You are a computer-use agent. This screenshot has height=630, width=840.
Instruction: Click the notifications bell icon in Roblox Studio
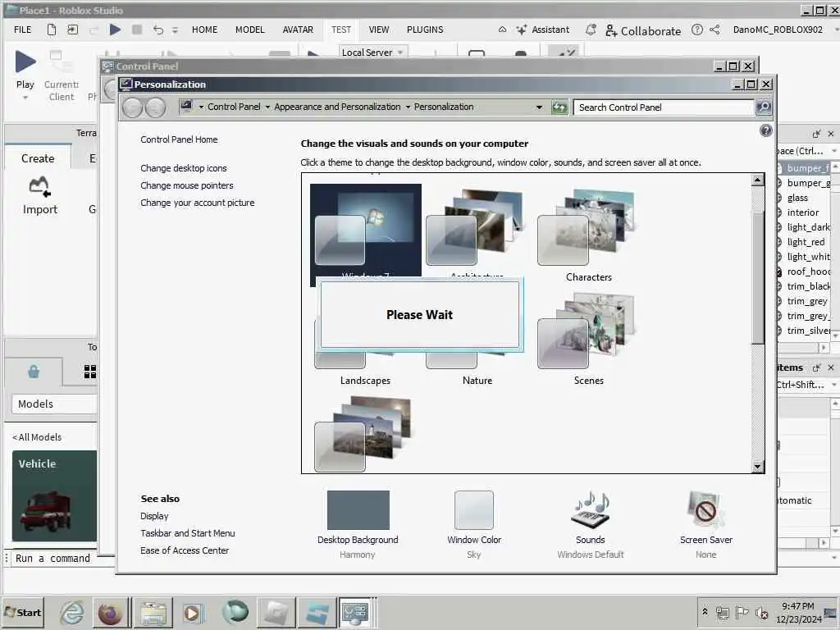pyautogui.click(x=591, y=30)
